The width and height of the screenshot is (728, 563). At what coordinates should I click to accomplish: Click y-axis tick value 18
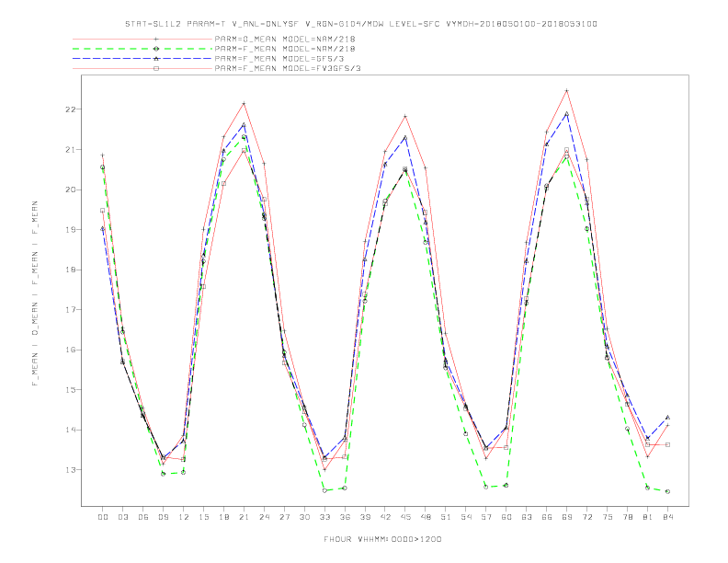point(71,270)
